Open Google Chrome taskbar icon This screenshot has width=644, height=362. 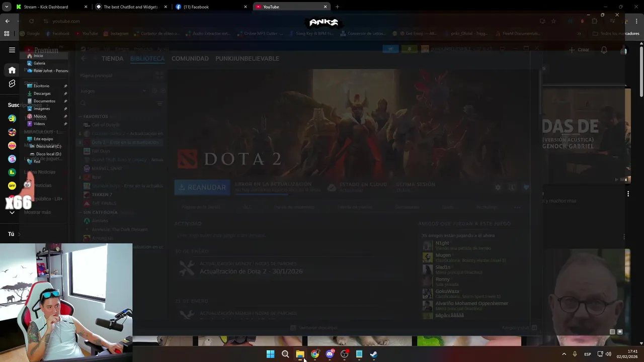pos(315,354)
